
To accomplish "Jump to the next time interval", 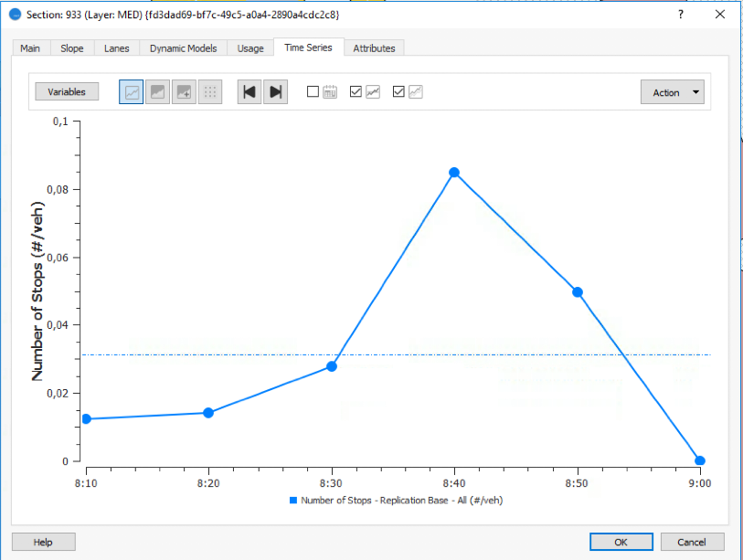I will 276,92.
